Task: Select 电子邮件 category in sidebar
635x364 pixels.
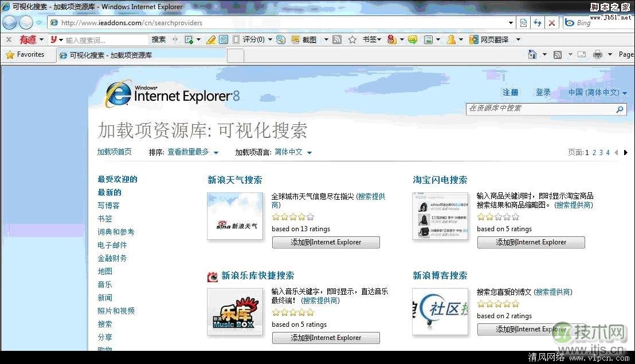Action: click(x=112, y=245)
